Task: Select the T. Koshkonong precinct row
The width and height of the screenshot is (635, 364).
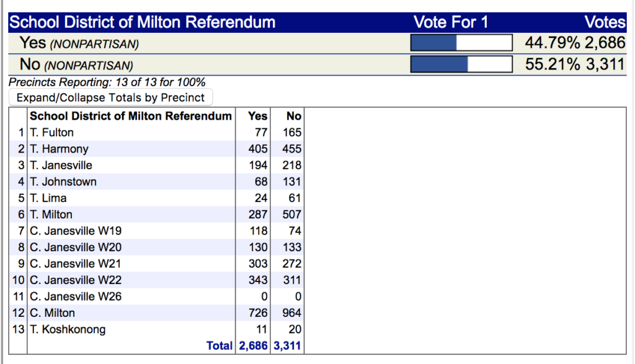Action: 156,329
